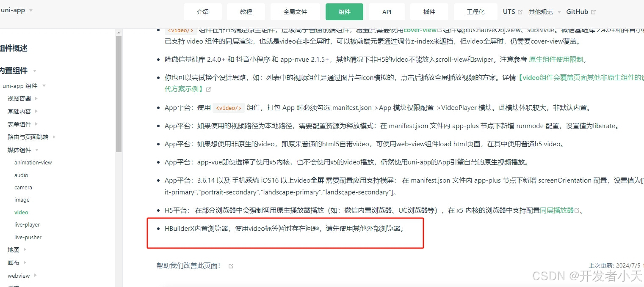Image resolution: width=644 pixels, height=287 pixels.
Task: Follow the 原生组件使用限制 link
Action: tap(556, 60)
